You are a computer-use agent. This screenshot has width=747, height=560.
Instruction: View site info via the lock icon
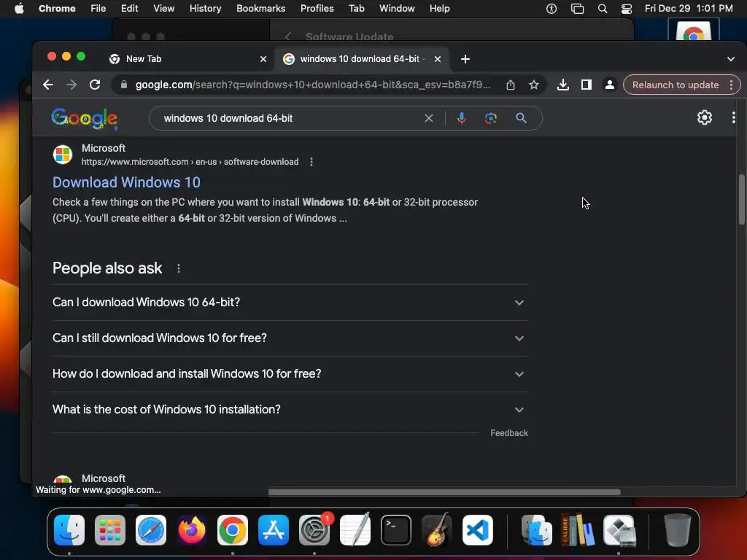124,85
